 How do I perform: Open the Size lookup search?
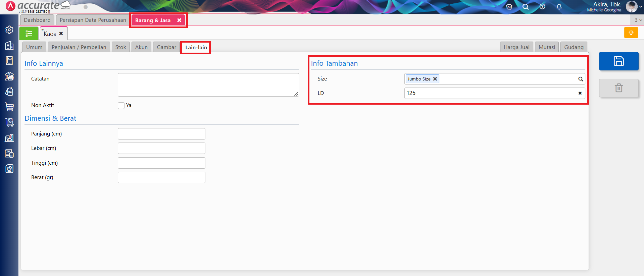(x=580, y=79)
